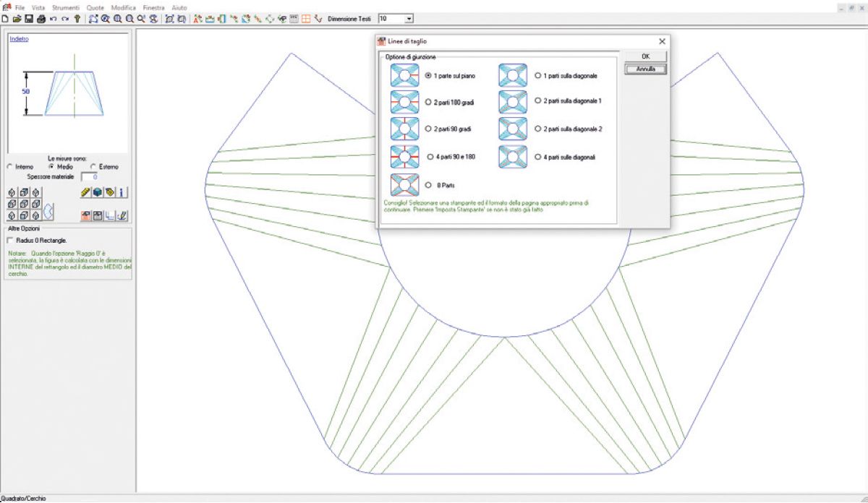Open the 'Dimensione Testi' size dropdown

click(409, 18)
